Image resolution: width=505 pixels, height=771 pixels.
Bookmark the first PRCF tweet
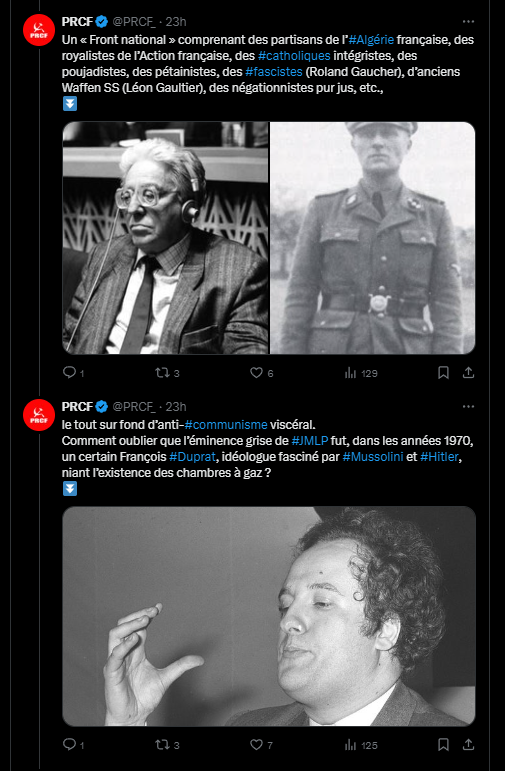coord(443,373)
